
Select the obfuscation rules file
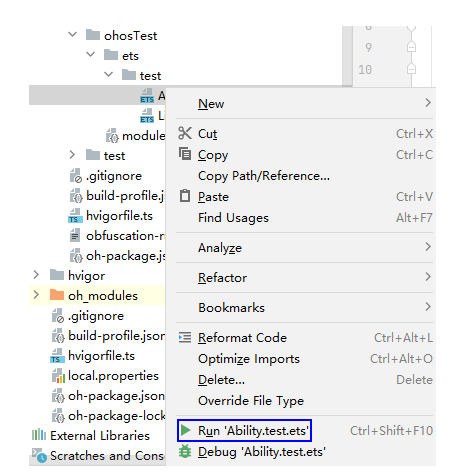click(117, 236)
